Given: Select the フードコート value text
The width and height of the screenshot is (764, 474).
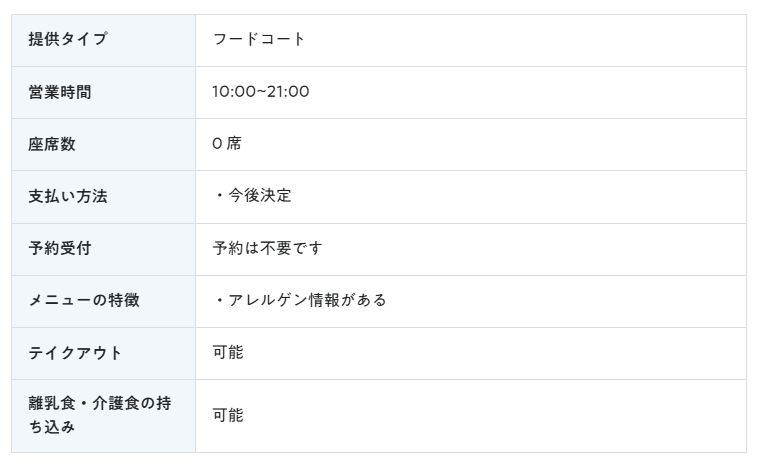Looking at the screenshot, I should point(259,39).
